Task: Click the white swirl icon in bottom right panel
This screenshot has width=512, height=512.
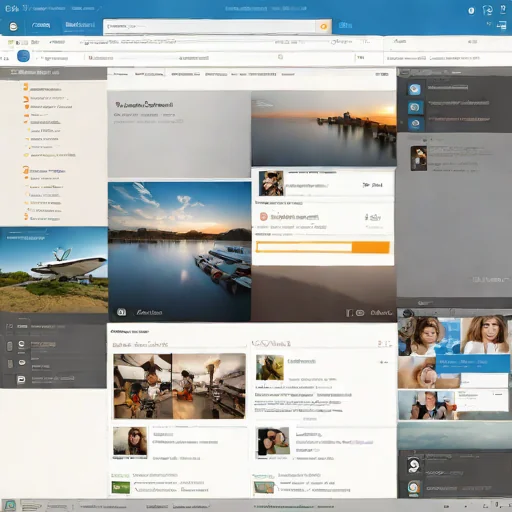Action: (x=414, y=465)
